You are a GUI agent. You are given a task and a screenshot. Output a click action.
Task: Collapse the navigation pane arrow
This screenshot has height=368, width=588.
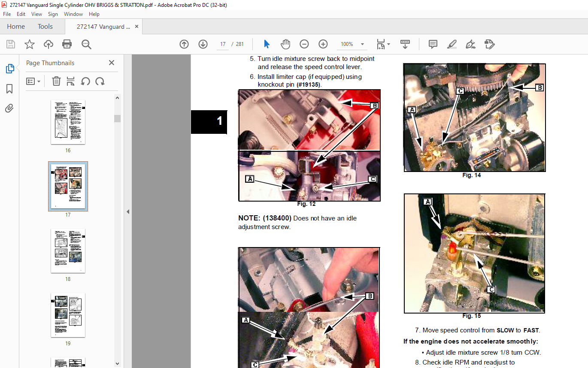(x=127, y=211)
